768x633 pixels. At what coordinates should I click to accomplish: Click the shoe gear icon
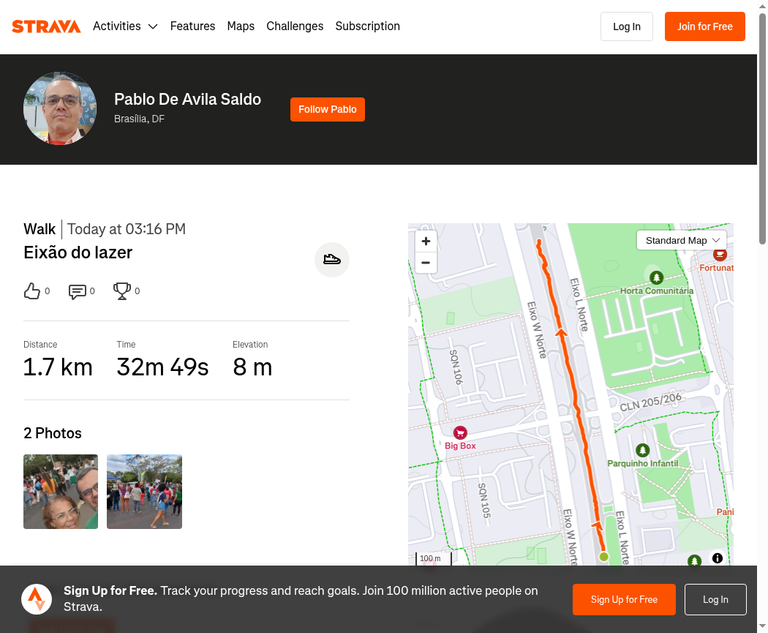pyautogui.click(x=332, y=260)
